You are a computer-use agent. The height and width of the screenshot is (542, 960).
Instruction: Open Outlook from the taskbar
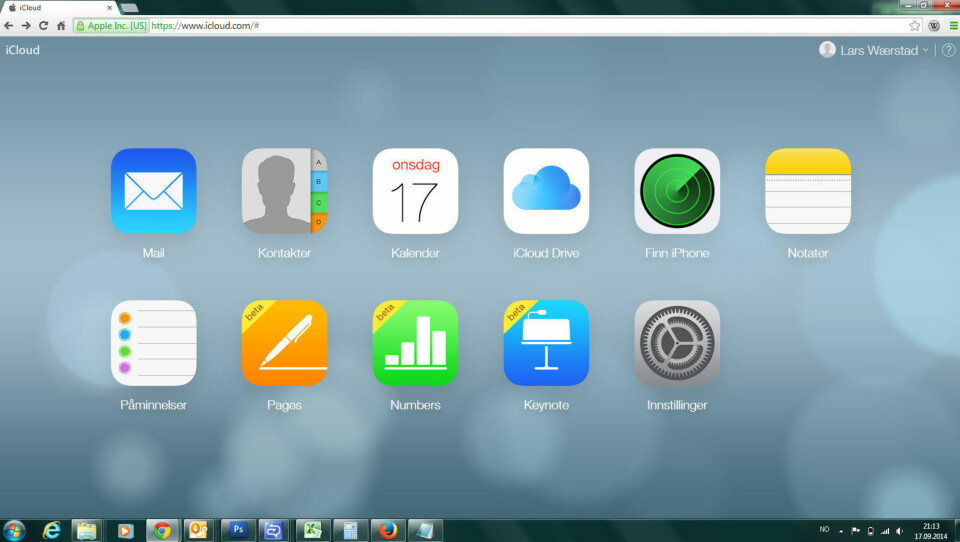[x=199, y=530]
